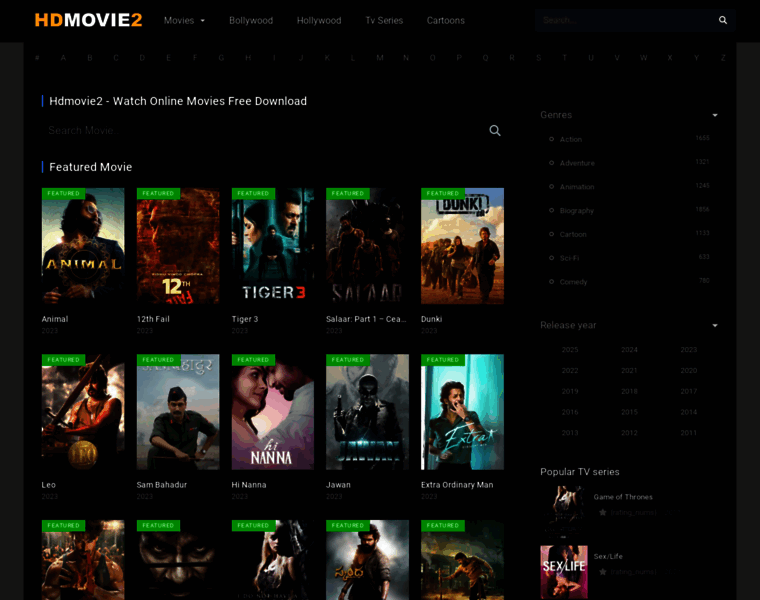Filter by release year 2024
760x600 pixels.
tap(629, 349)
